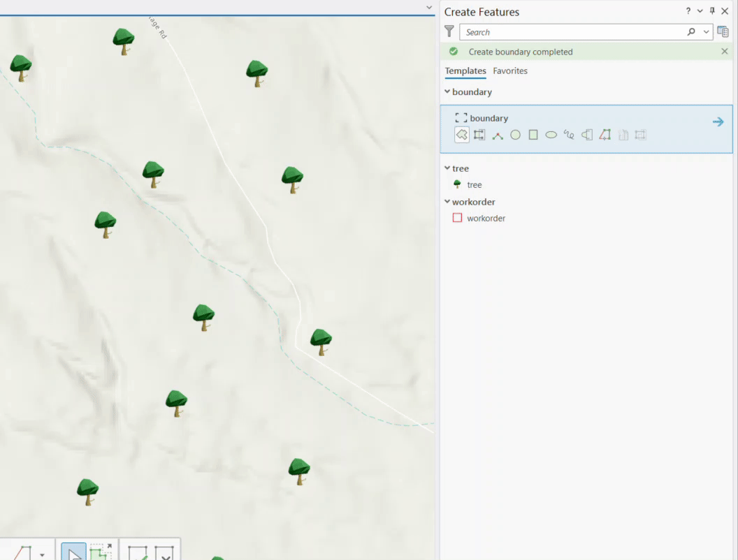
Task: Click the green polygon select-features toolbar icon
Action: (x=100, y=551)
